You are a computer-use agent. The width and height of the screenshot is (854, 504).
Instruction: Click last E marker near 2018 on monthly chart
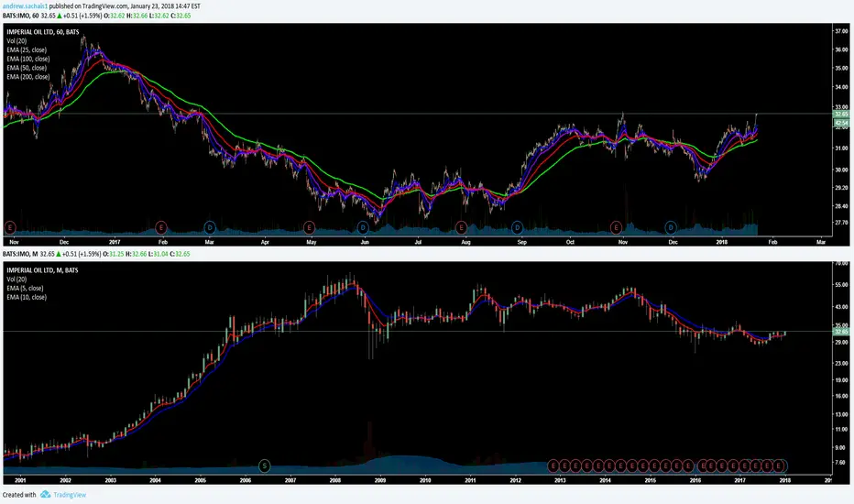[x=780, y=466]
